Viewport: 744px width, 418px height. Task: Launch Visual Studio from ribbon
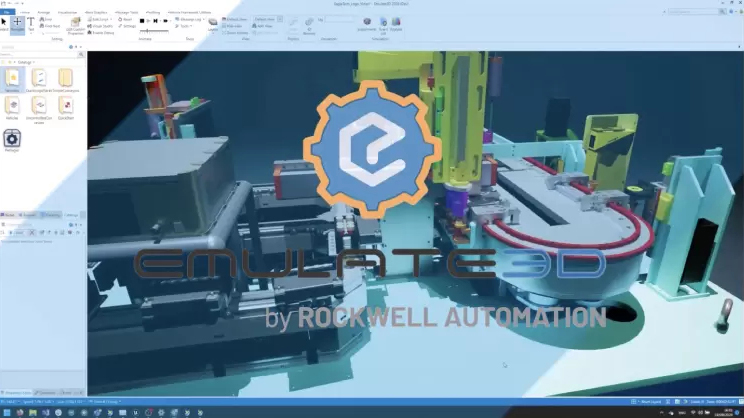point(101,26)
